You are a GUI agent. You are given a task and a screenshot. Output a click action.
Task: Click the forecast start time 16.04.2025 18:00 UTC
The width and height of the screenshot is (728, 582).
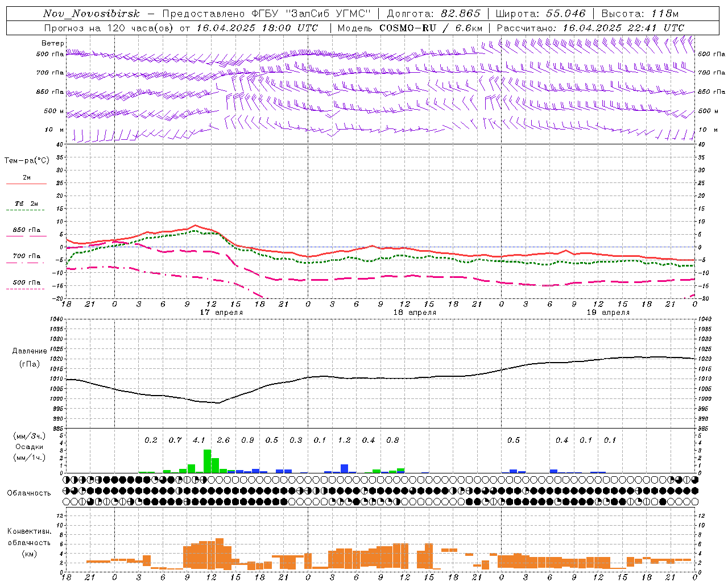pyautogui.click(x=257, y=28)
